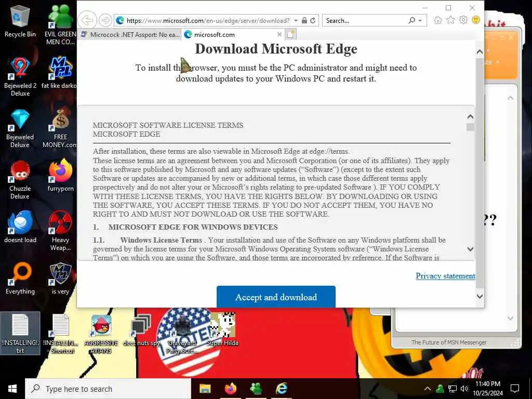Reload the page with the refresh icon

click(313, 20)
